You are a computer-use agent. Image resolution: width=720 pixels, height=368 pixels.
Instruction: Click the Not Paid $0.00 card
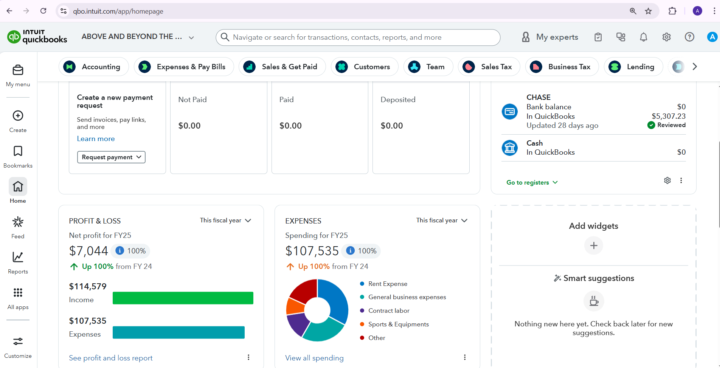click(x=219, y=128)
